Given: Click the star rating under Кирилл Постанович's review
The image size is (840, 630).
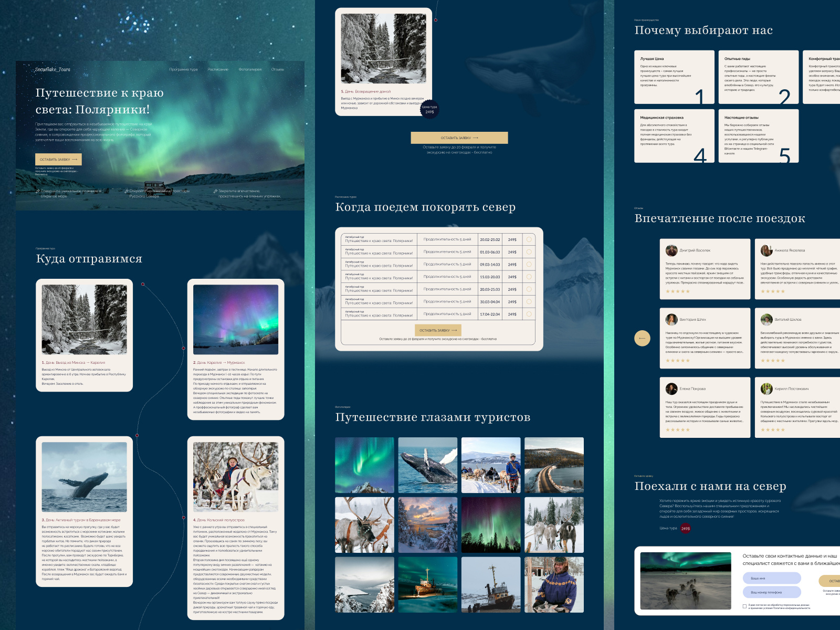Looking at the screenshot, I should click(x=773, y=429).
